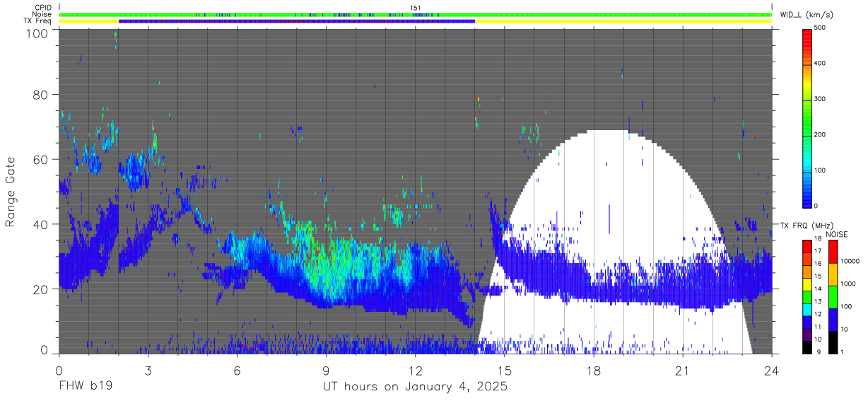Click the CPID label at top left

(42, 8)
